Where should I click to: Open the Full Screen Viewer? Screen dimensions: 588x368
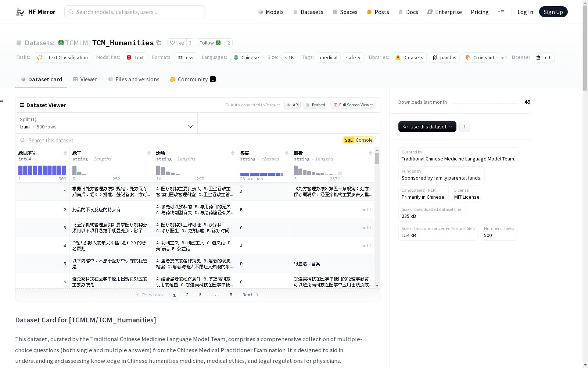point(353,105)
